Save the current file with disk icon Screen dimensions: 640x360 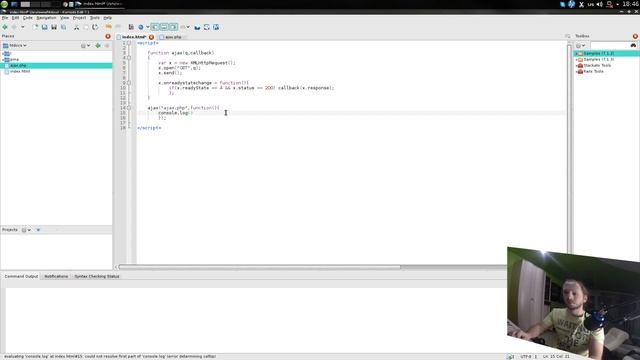pos(54,27)
